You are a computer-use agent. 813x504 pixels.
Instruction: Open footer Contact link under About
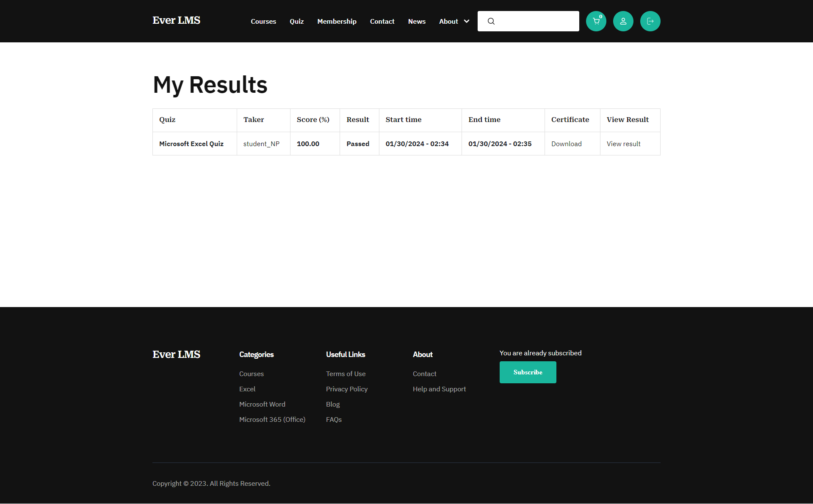[x=424, y=374]
